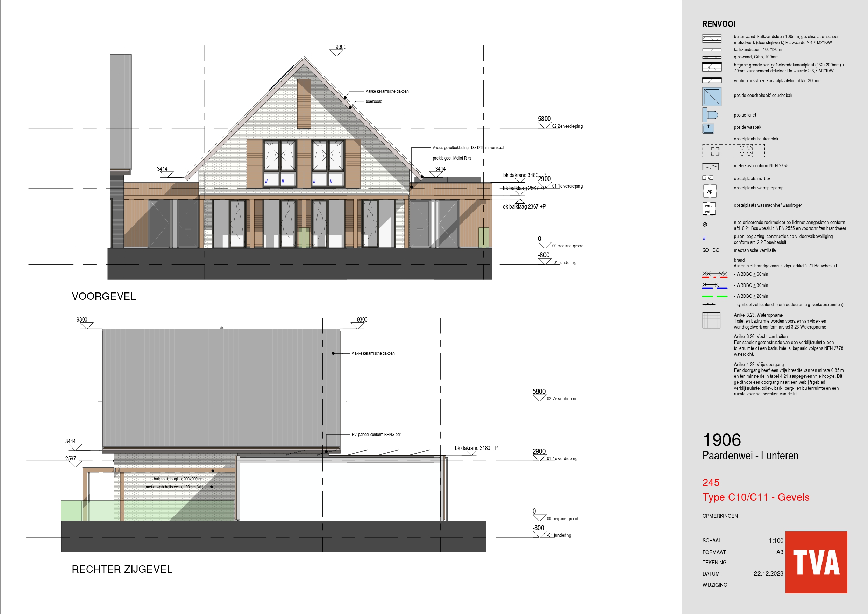The width and height of the screenshot is (868, 614).
Task: Click the wasmachine 'wm/wd' legend symbol
Action: coord(709,209)
